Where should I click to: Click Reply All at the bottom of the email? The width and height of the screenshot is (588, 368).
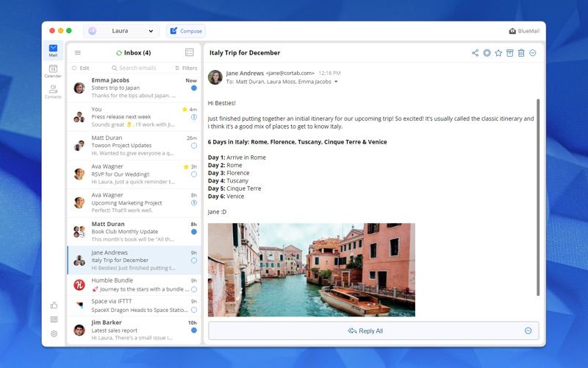365,330
